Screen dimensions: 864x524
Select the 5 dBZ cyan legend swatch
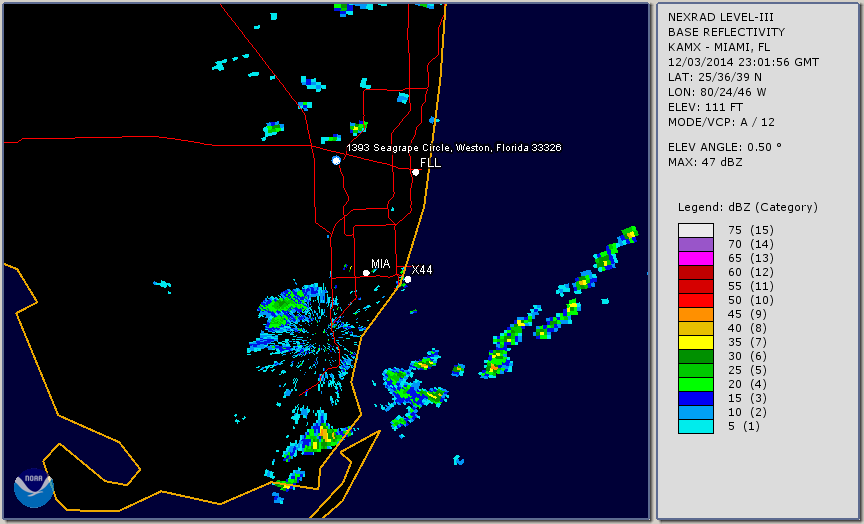pyautogui.click(x=696, y=426)
